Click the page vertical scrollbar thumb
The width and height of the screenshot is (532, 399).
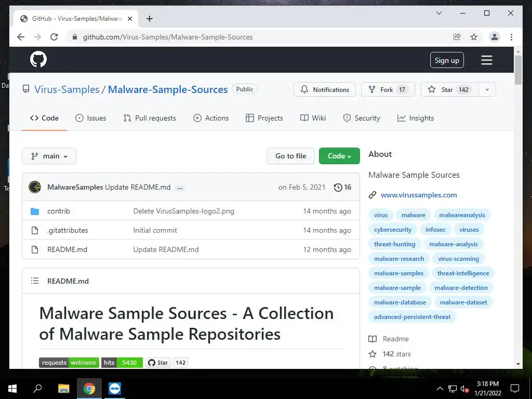(518, 70)
